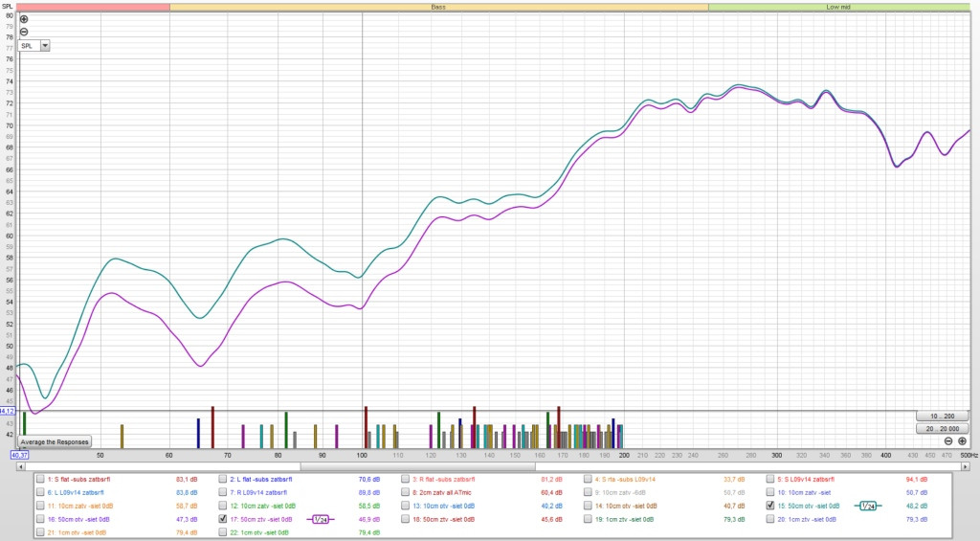
Task: Click the purple 1/24 smoothing indicator for trace 17
Action: coord(320,519)
